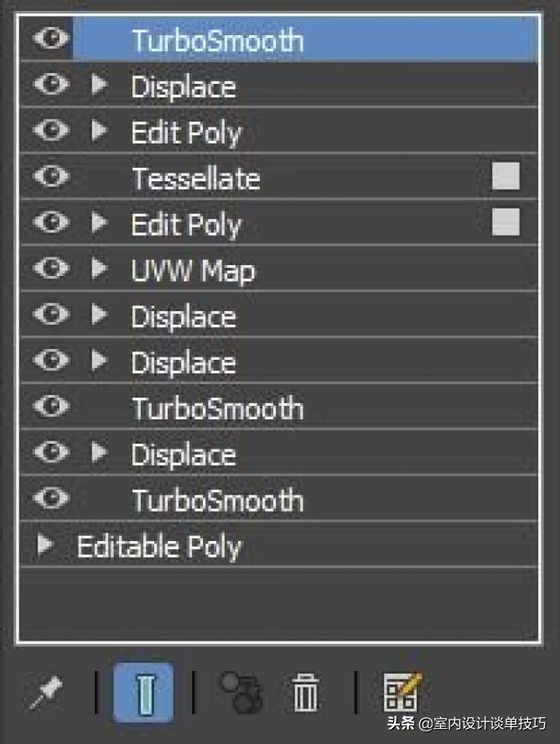Open Configure Modifier Sets icon
The height and width of the screenshot is (744, 560).
tap(402, 693)
